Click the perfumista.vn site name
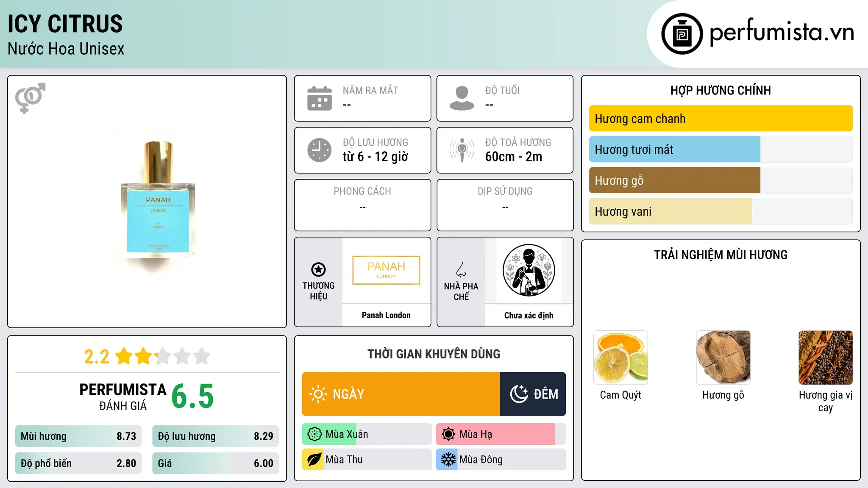The image size is (868, 488). pos(782,32)
